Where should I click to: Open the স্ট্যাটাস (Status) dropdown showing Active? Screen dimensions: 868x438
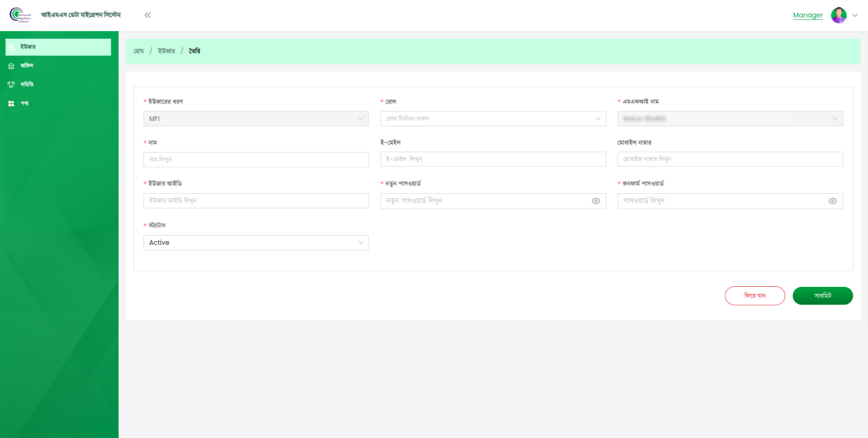[256, 243]
